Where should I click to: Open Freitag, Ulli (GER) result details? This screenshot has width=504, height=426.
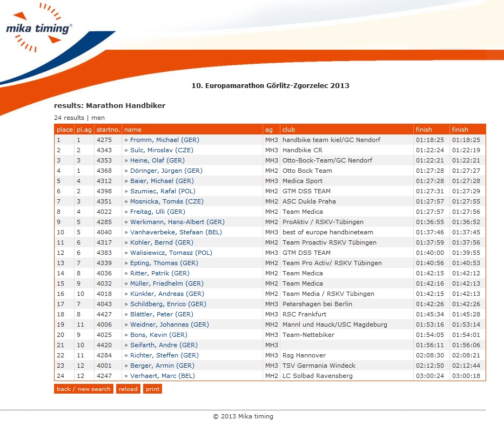(x=158, y=212)
